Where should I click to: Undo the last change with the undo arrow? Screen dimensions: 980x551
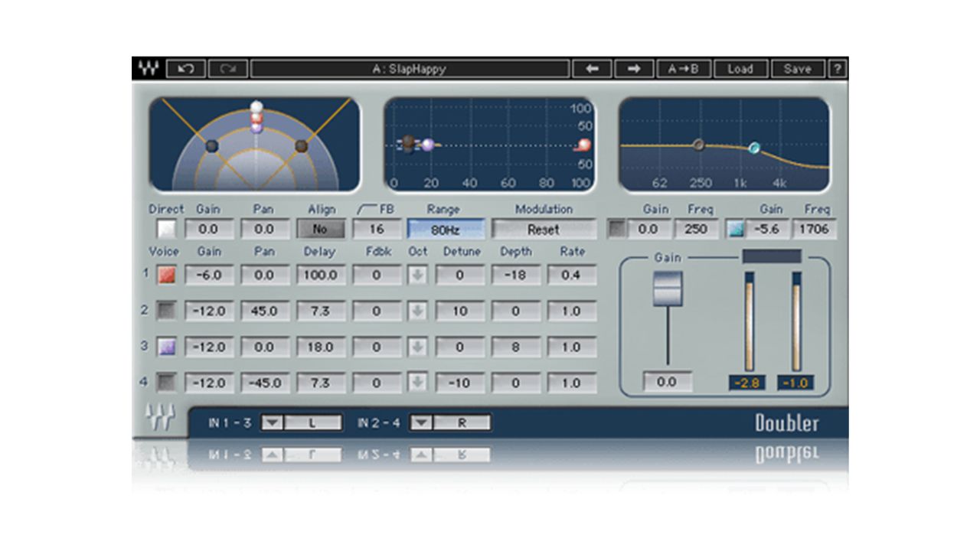coord(185,69)
